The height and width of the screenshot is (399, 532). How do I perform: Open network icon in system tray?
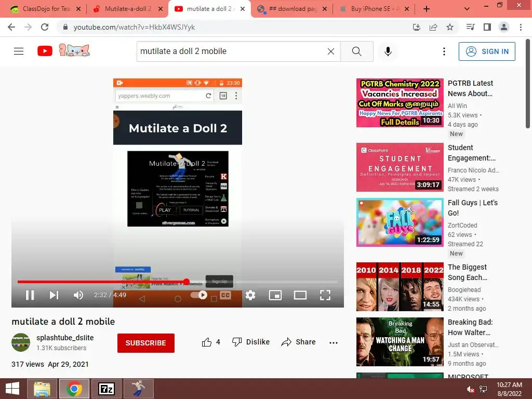coord(483,389)
